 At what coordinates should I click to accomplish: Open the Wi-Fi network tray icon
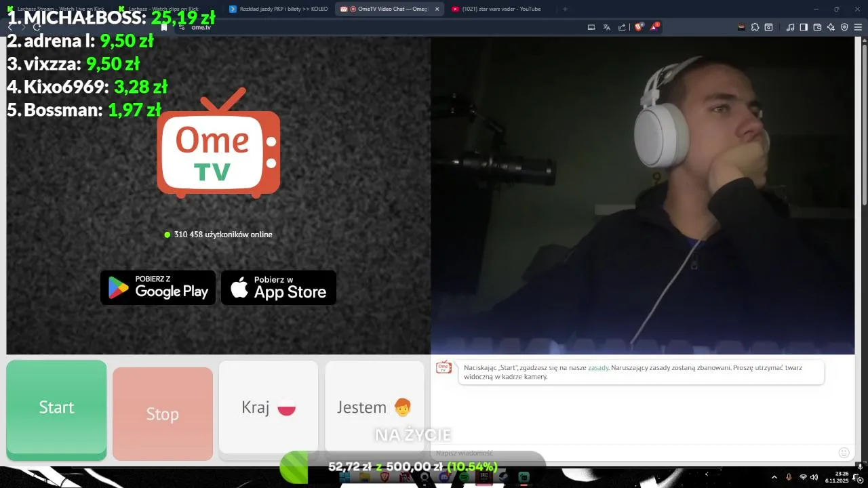[803, 477]
